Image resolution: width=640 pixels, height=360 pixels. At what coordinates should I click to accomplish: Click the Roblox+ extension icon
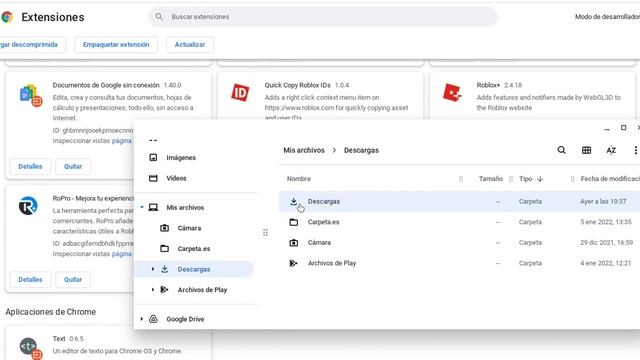[x=452, y=92]
